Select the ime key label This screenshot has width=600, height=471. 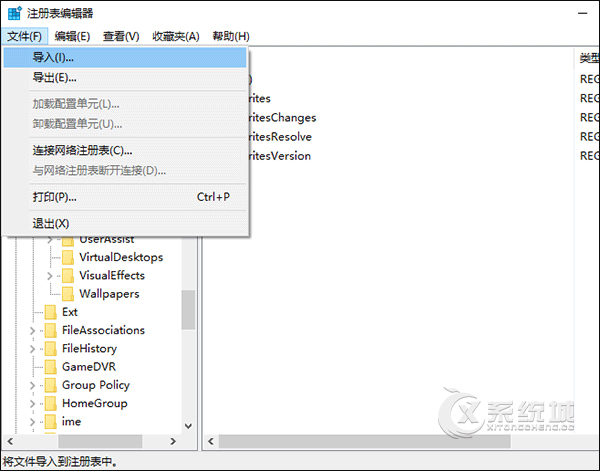(x=71, y=422)
